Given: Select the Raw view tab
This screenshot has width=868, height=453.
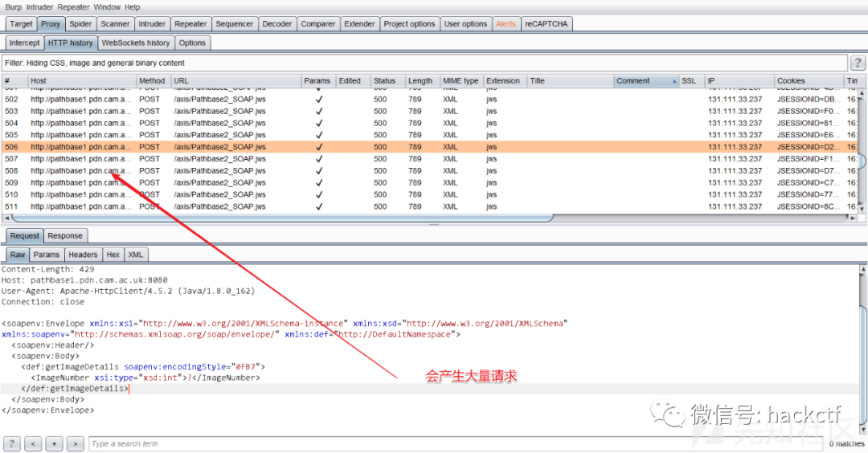Looking at the screenshot, I should coord(17,255).
